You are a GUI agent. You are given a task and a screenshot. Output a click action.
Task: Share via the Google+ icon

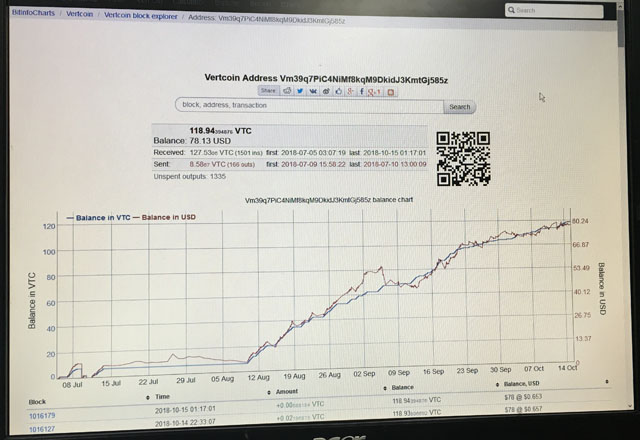(350, 91)
